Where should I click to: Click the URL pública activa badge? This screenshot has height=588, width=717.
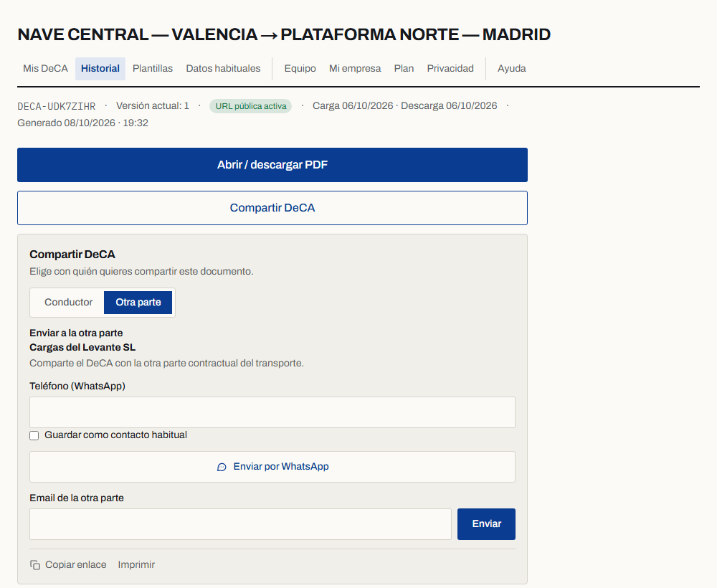(250, 106)
